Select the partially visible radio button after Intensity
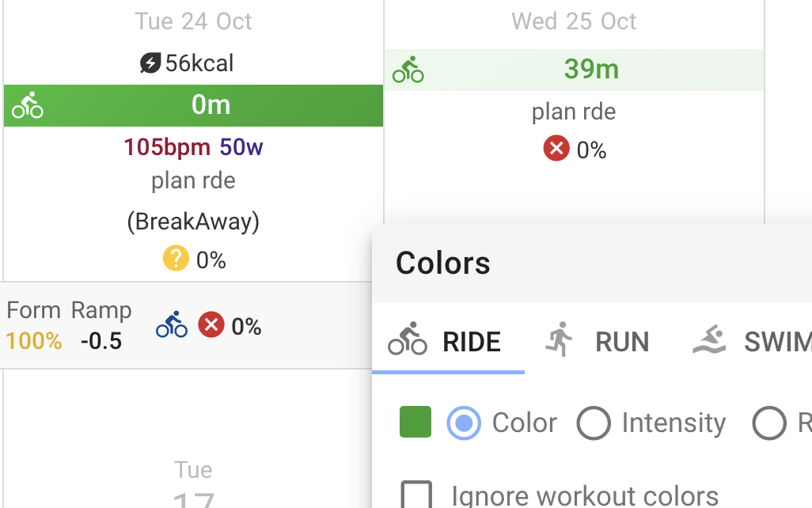812x508 pixels. point(769,423)
